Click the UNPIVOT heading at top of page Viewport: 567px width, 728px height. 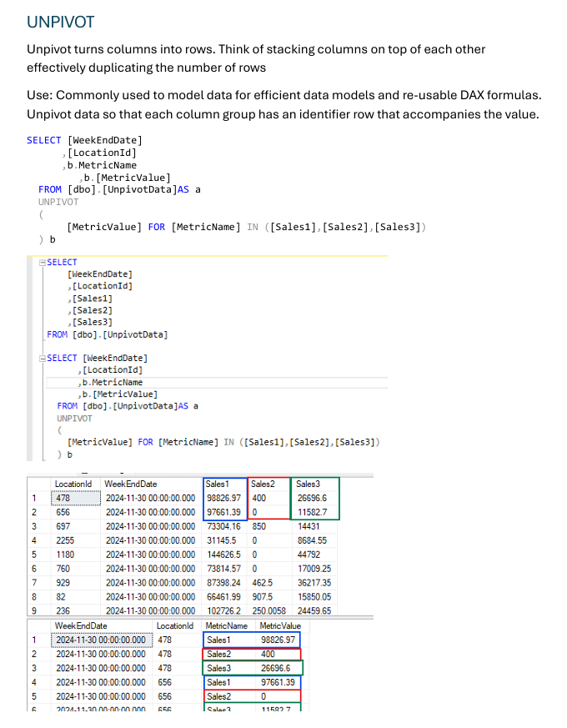click(61, 22)
